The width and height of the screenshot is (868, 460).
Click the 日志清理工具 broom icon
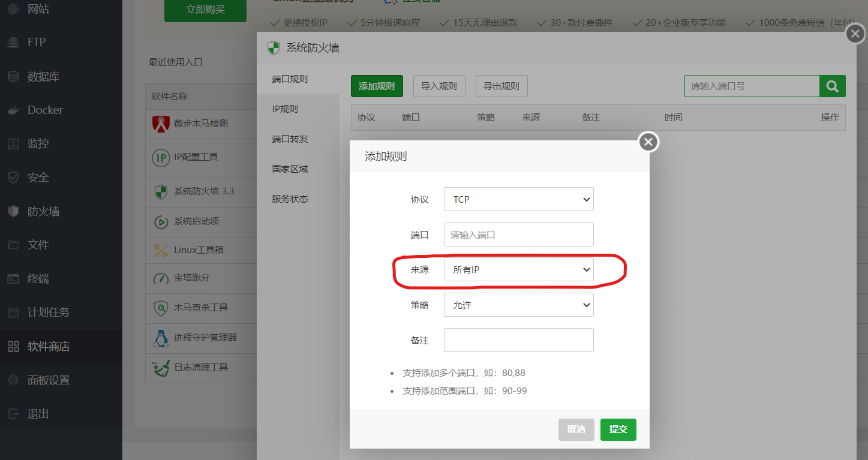(x=161, y=367)
